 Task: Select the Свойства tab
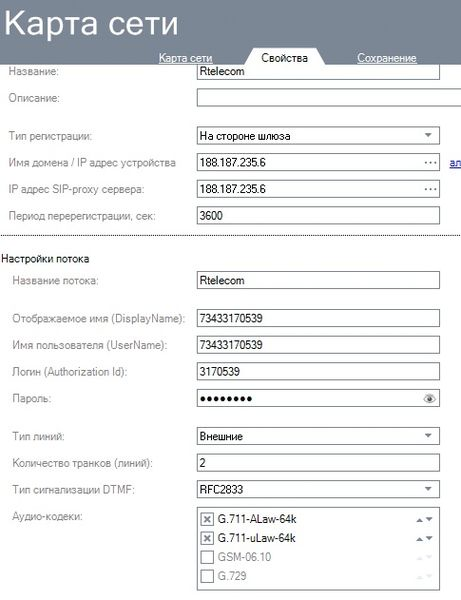(x=284, y=58)
